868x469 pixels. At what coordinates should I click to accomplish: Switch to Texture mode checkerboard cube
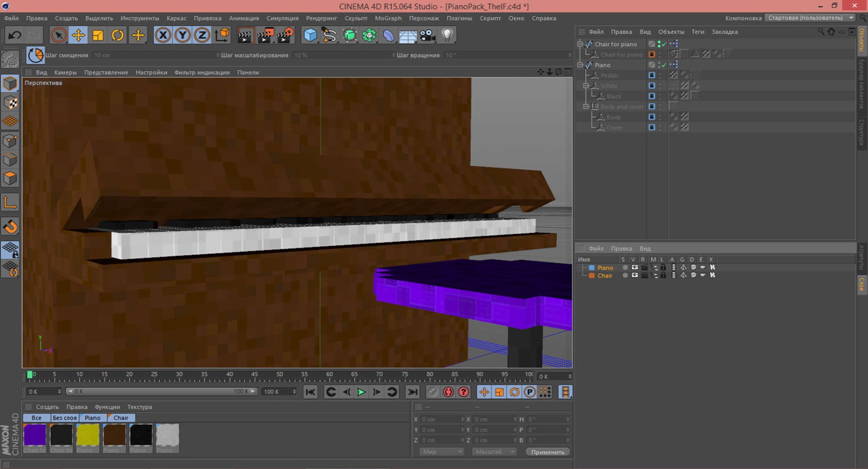click(10, 103)
